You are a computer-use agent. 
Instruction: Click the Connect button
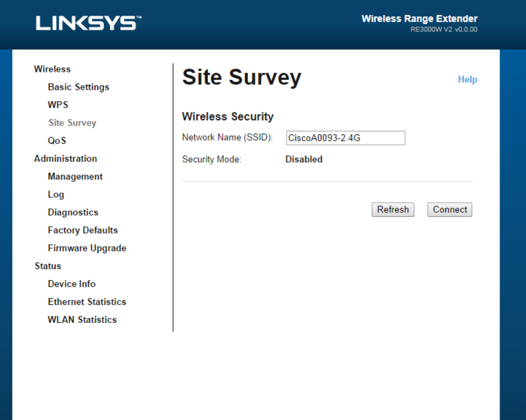click(x=450, y=209)
